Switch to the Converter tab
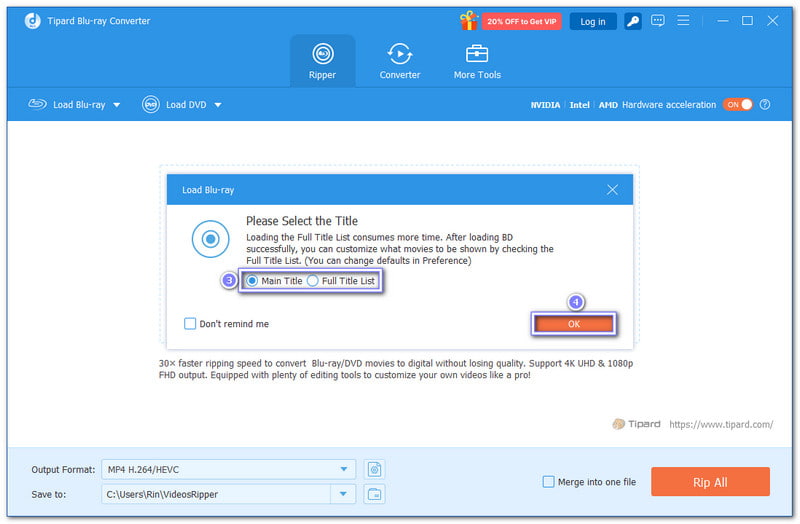The width and height of the screenshot is (800, 524). tap(400, 60)
